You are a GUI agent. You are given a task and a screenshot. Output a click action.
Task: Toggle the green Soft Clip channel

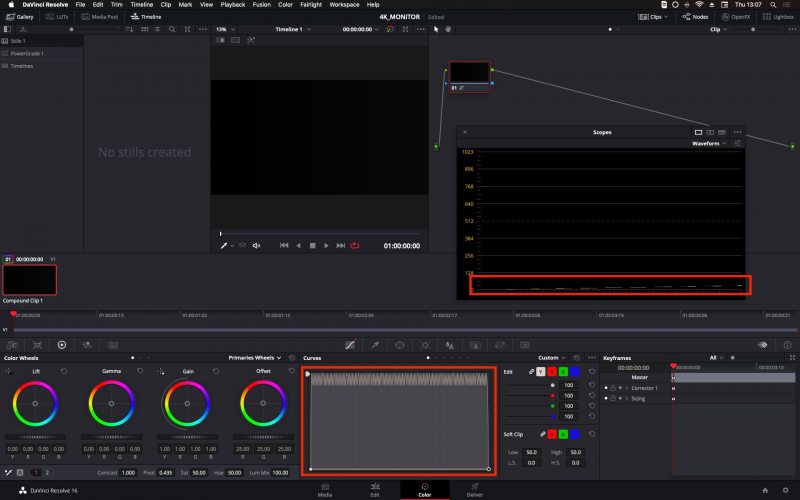coord(563,434)
